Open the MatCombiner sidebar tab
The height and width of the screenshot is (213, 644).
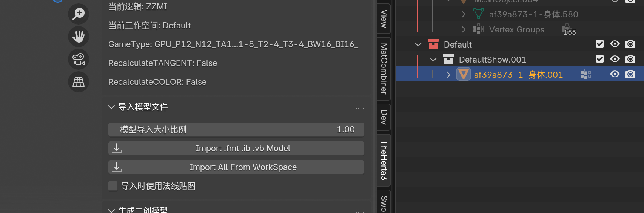click(x=384, y=68)
